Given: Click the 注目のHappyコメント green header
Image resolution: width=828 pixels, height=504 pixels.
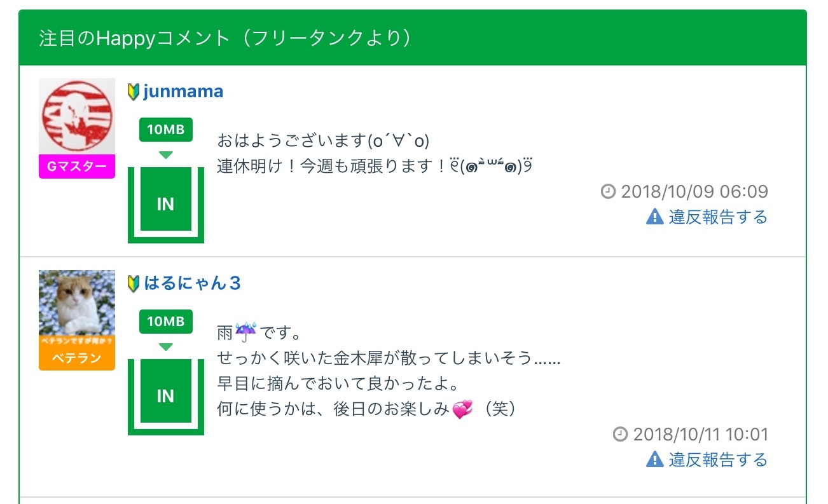Looking at the screenshot, I should click(x=413, y=38).
